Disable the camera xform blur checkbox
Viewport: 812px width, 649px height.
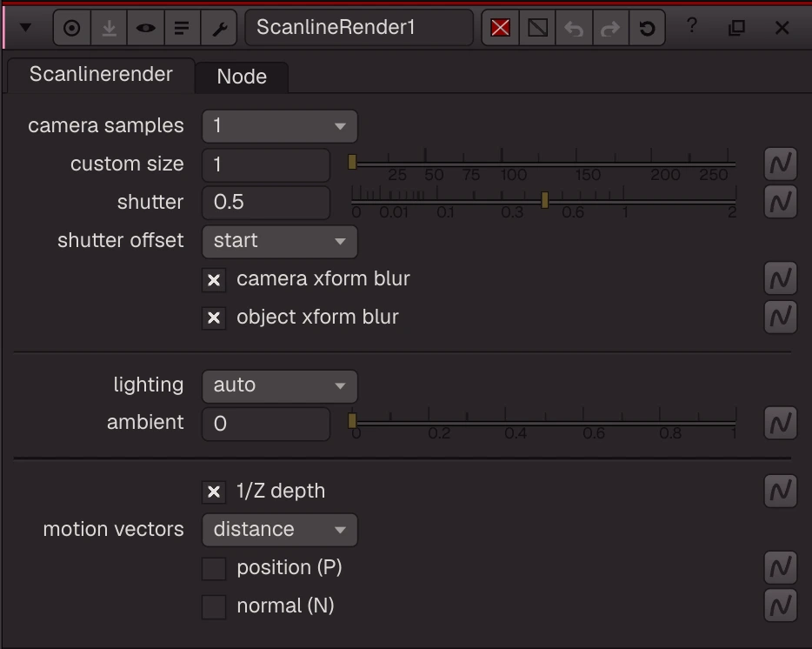coord(214,280)
